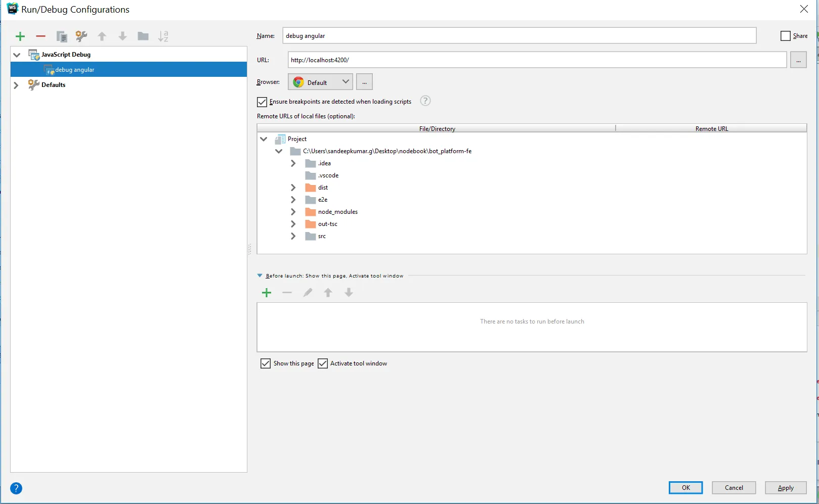Click the Remote URL column header
This screenshot has height=504, width=819.
711,128
